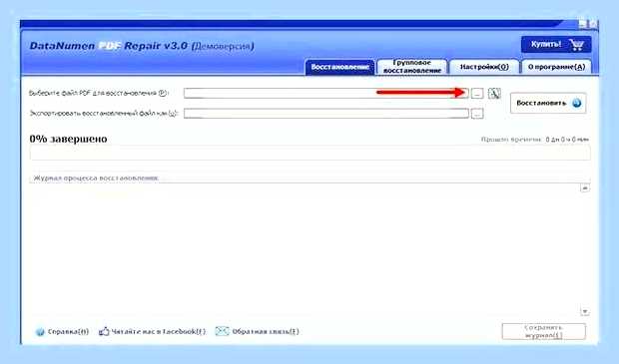Open the О программе(A) tab
619x364 pixels.
(x=556, y=67)
